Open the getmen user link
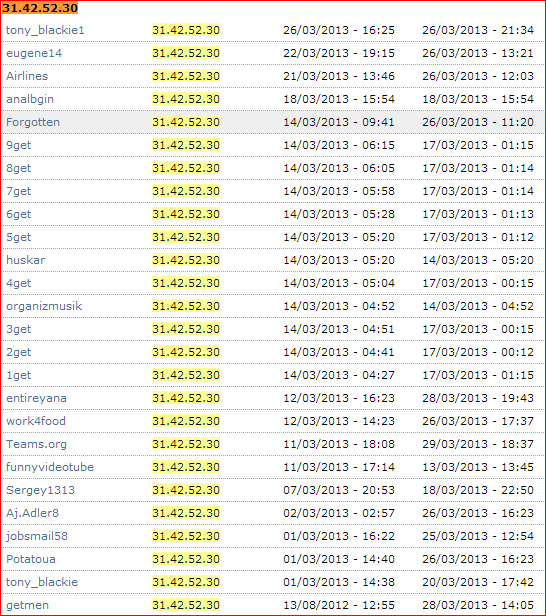 point(27,605)
